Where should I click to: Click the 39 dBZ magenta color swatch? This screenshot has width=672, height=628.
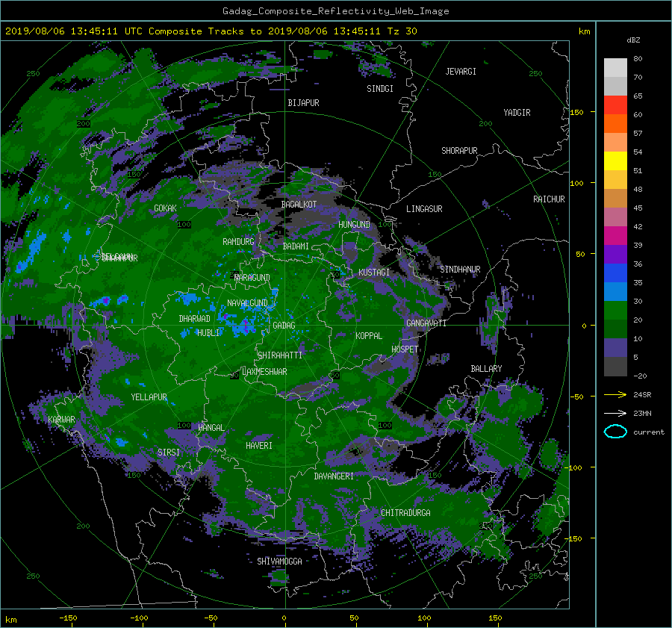coord(615,236)
